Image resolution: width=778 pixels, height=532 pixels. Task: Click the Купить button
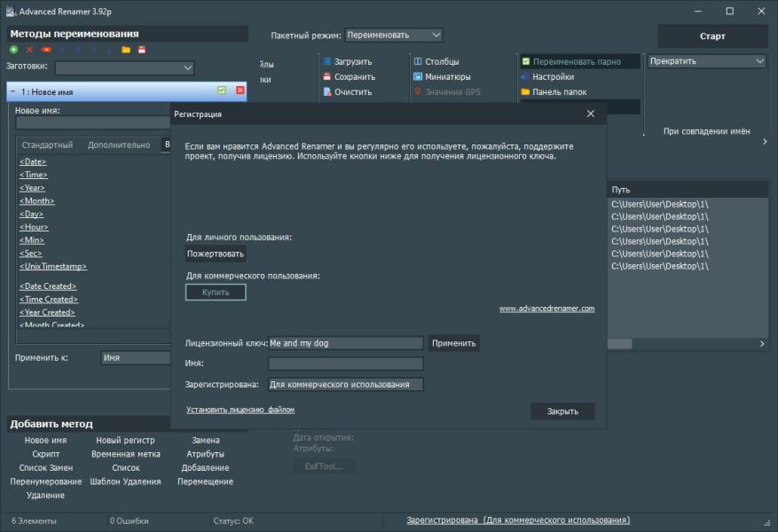pos(216,293)
